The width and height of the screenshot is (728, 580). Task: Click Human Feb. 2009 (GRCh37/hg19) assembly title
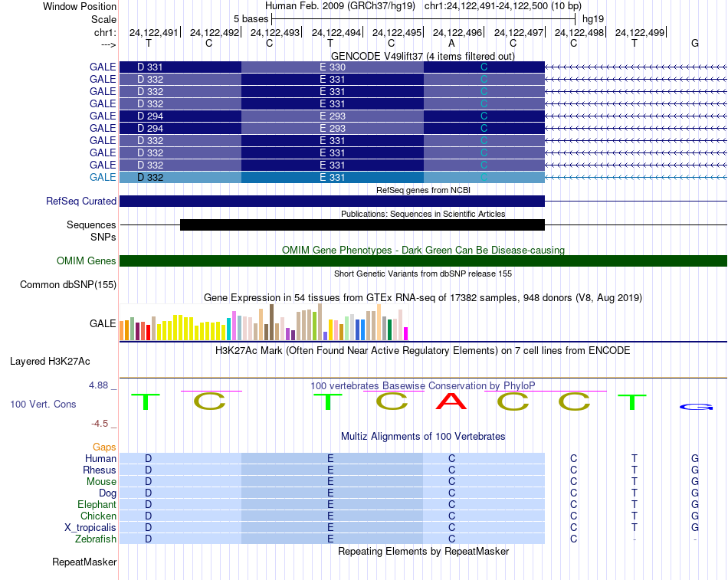tap(339, 6)
